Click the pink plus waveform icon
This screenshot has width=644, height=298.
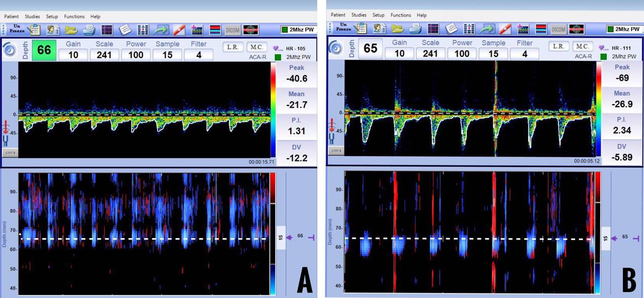click(196, 29)
